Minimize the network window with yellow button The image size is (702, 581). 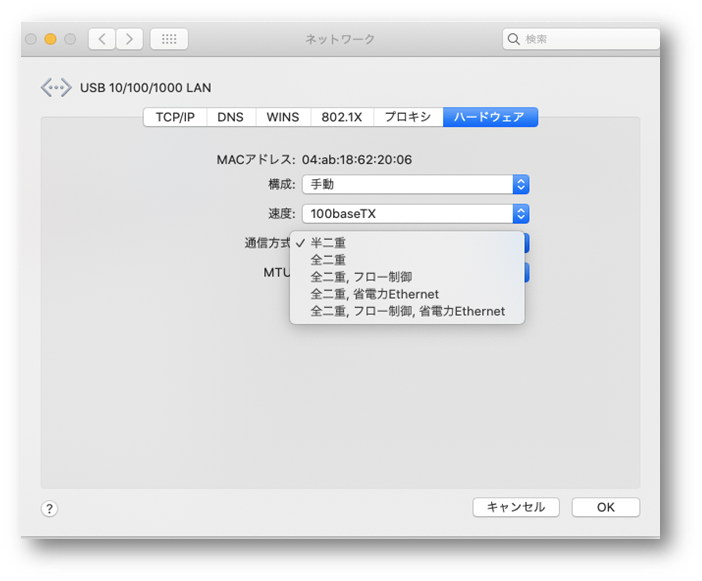(50, 39)
